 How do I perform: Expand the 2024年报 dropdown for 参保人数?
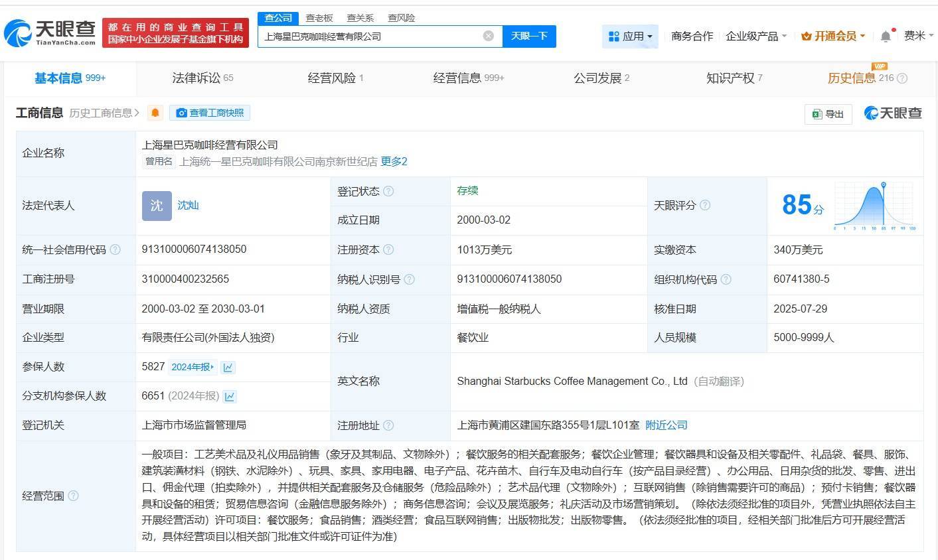193,367
